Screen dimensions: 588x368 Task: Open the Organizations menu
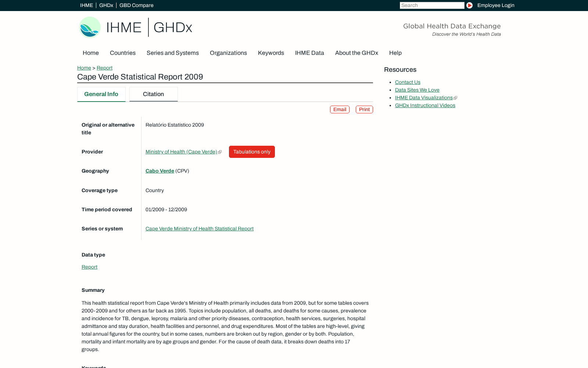pos(228,53)
